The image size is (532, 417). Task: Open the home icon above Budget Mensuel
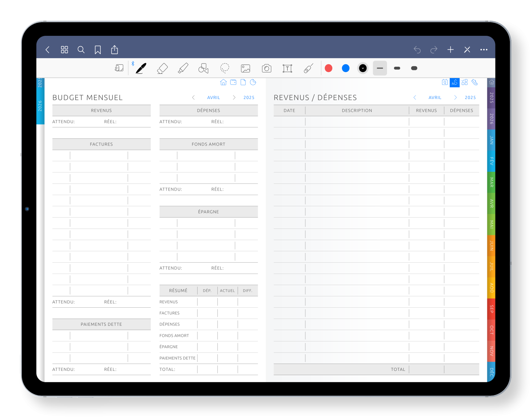pyautogui.click(x=223, y=82)
